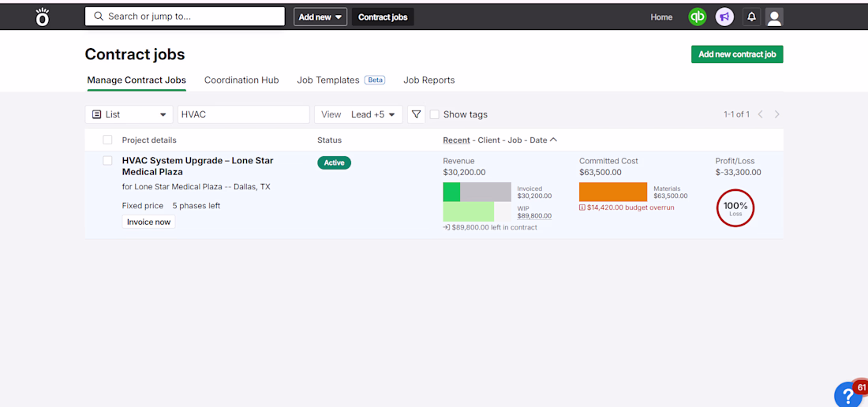Go to previous page arrow
Viewport: 868px width, 407px height.
(761, 114)
